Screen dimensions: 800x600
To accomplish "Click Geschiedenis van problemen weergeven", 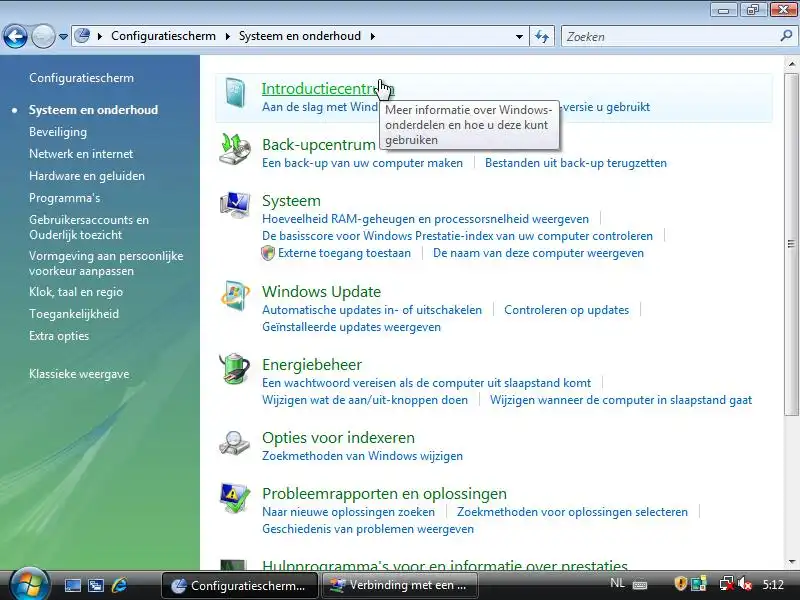I will pos(368,529).
